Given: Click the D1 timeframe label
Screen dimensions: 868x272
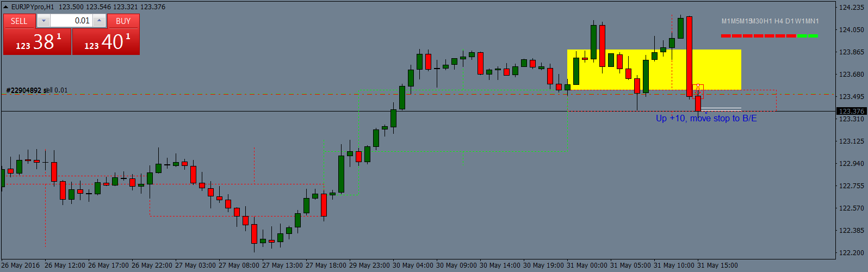Looking at the screenshot, I should (790, 21).
